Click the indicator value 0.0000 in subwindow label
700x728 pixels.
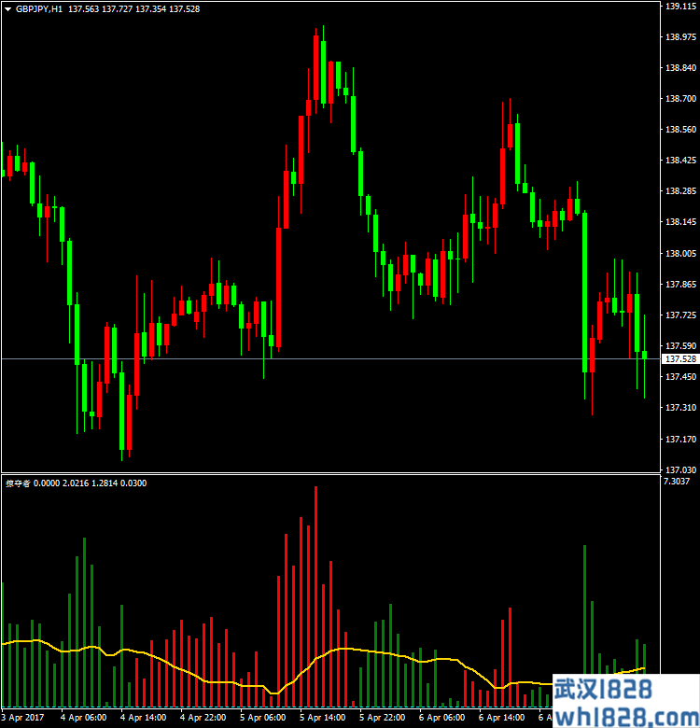pyautogui.click(x=47, y=483)
